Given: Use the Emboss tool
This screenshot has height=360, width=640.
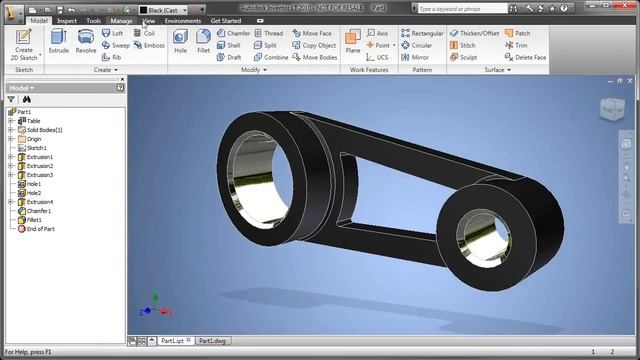Looking at the screenshot, I should tap(149, 45).
